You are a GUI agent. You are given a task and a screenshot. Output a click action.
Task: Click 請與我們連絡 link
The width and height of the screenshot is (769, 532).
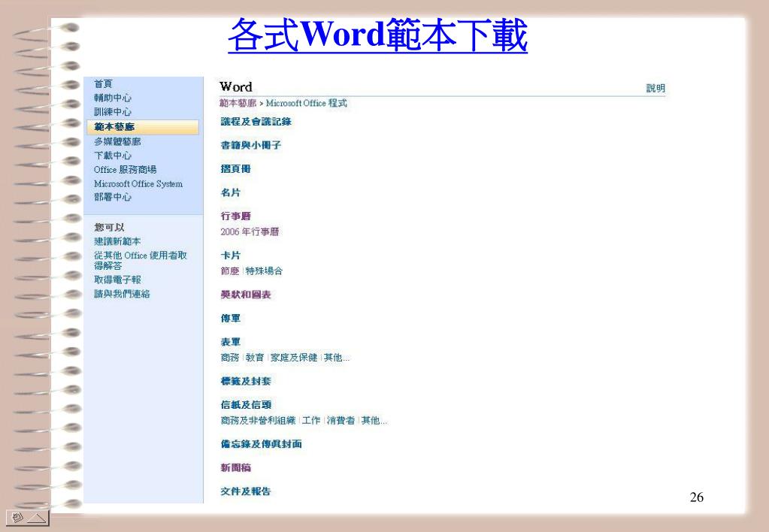[x=122, y=295]
